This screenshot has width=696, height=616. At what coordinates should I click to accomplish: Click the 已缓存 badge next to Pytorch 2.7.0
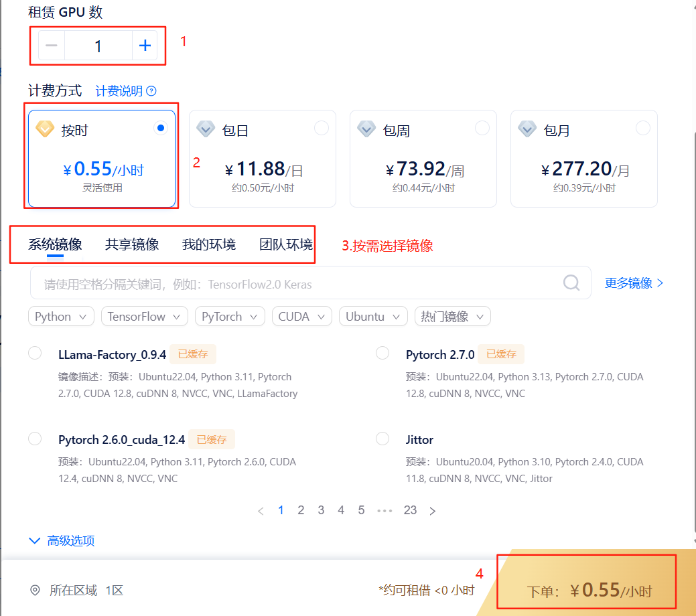pyautogui.click(x=501, y=354)
